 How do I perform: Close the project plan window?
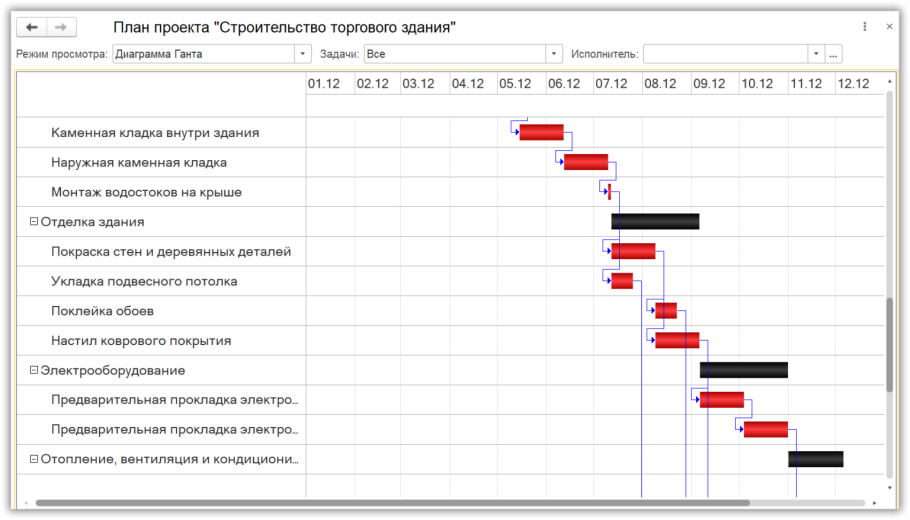tap(889, 27)
